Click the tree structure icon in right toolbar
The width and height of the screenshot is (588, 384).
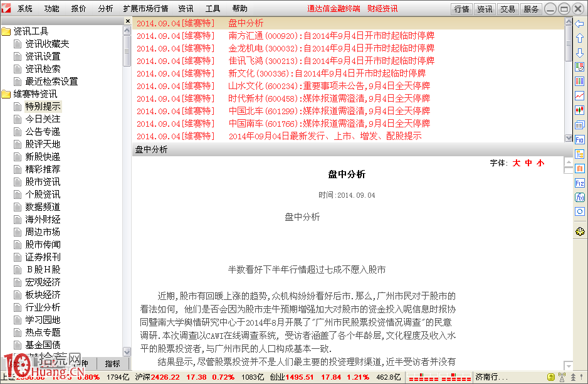579,154
